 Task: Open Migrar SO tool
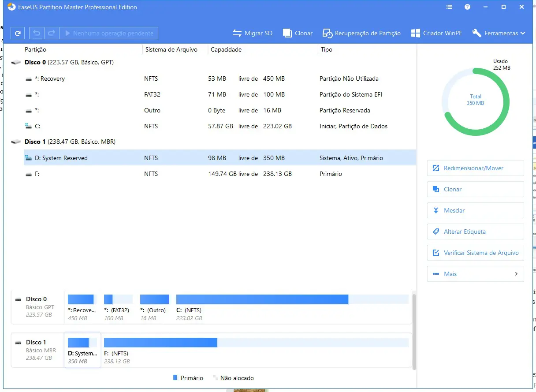click(x=253, y=33)
